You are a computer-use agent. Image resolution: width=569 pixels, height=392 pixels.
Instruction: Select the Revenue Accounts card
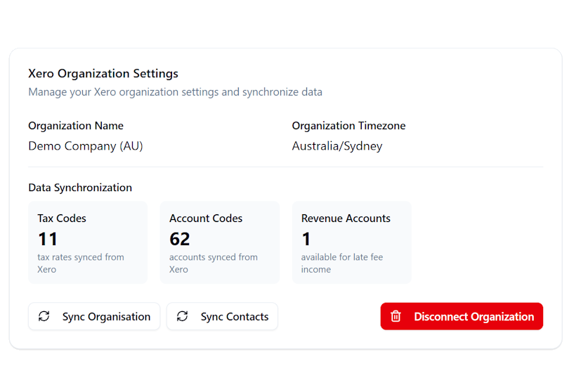click(x=352, y=242)
